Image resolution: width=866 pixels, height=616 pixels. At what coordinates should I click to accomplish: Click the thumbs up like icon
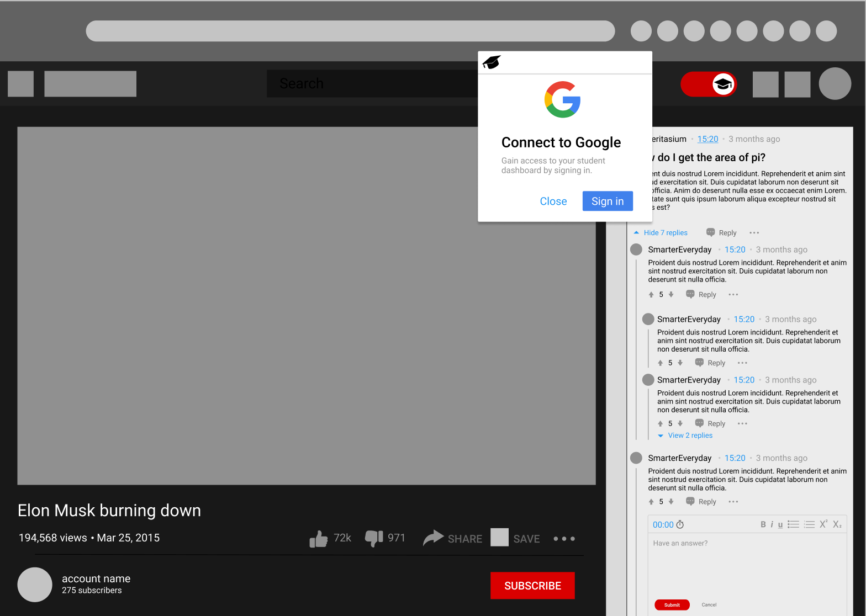pos(318,539)
